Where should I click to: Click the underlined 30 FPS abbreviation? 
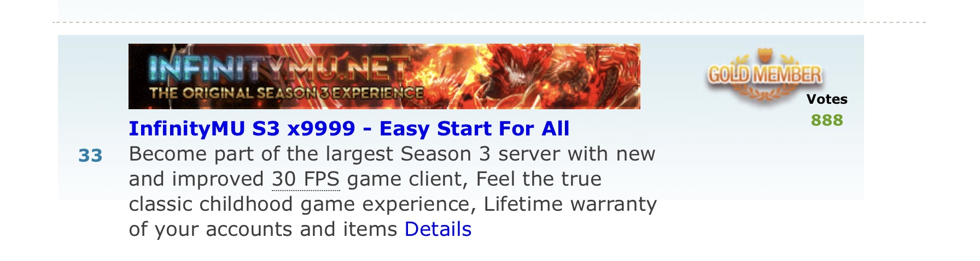[306, 179]
